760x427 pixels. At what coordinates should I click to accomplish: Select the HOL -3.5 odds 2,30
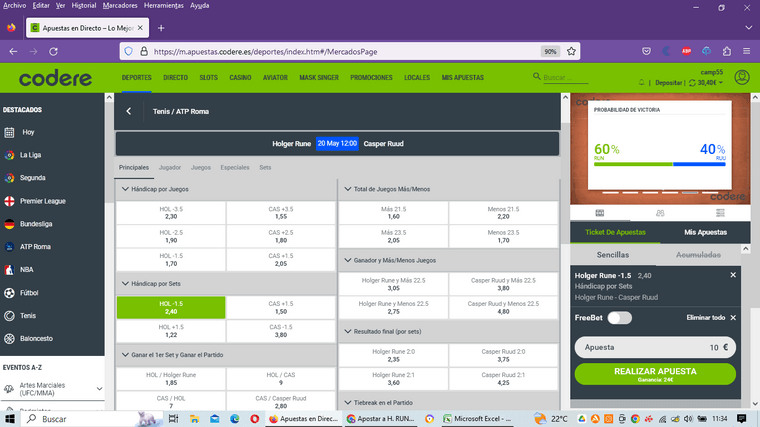coord(171,213)
